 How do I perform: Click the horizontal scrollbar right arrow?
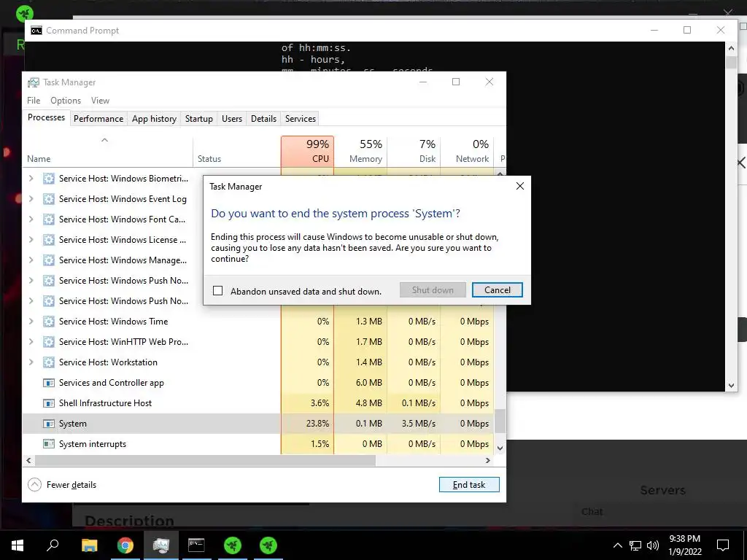point(488,461)
